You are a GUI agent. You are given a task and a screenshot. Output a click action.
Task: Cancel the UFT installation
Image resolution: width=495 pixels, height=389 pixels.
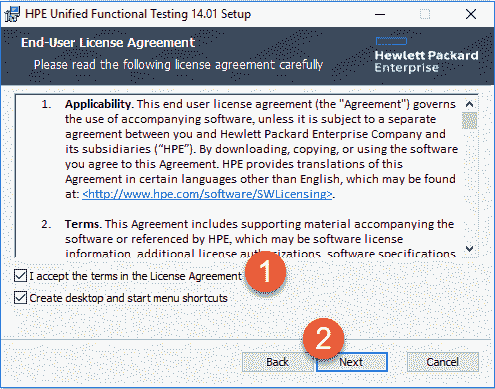[443, 362]
